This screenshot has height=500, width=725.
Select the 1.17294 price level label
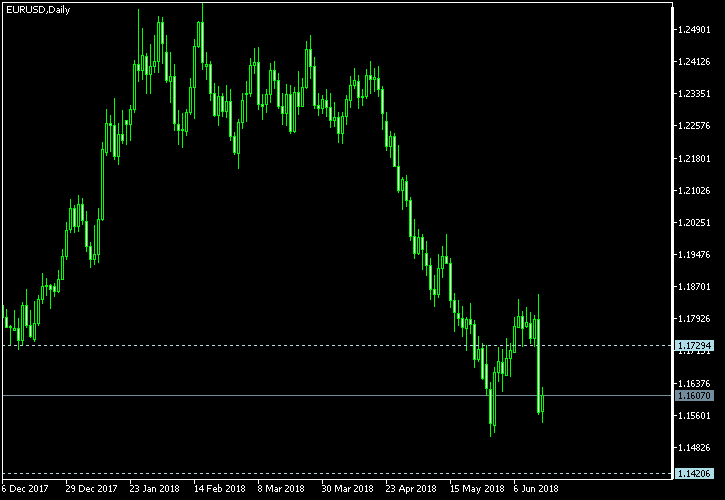pos(694,346)
